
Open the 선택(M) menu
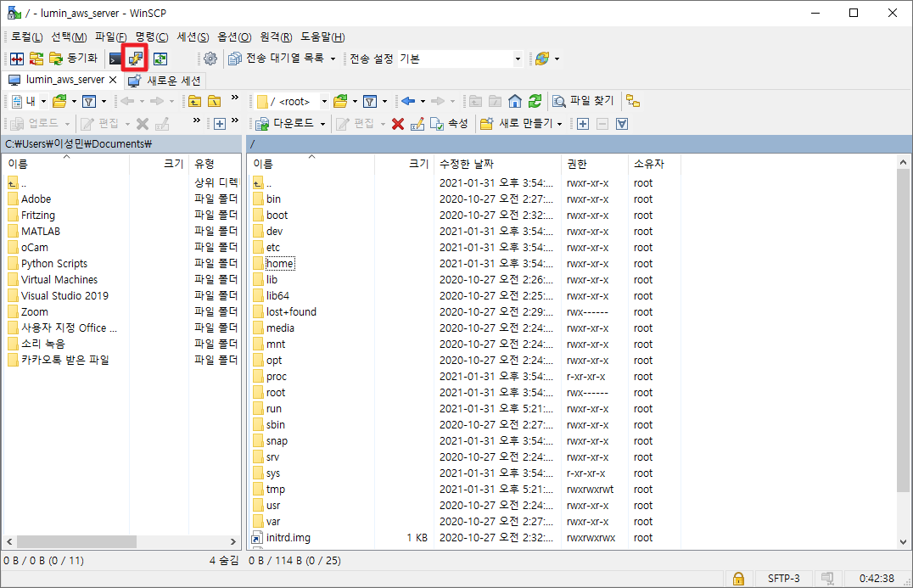tap(70, 37)
